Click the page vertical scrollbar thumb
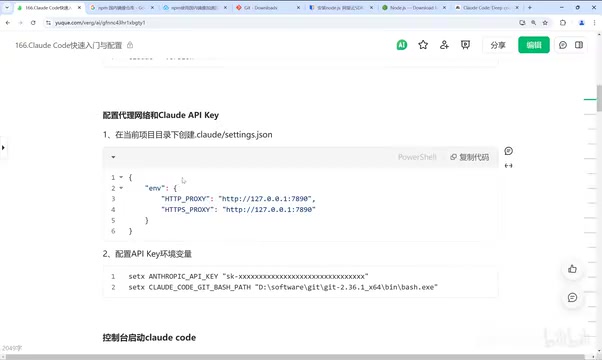Screen dimensions: 602x360 pyautogui.click(x=599, y=98)
